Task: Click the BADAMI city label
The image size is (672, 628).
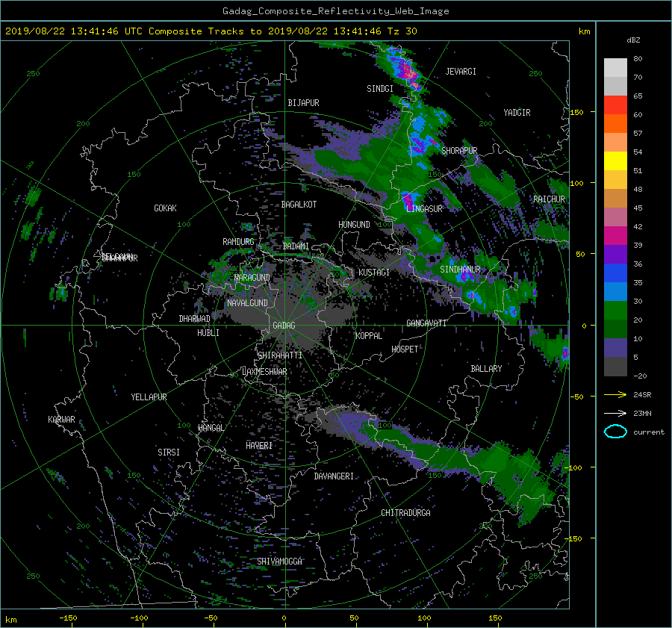Action: coord(296,246)
